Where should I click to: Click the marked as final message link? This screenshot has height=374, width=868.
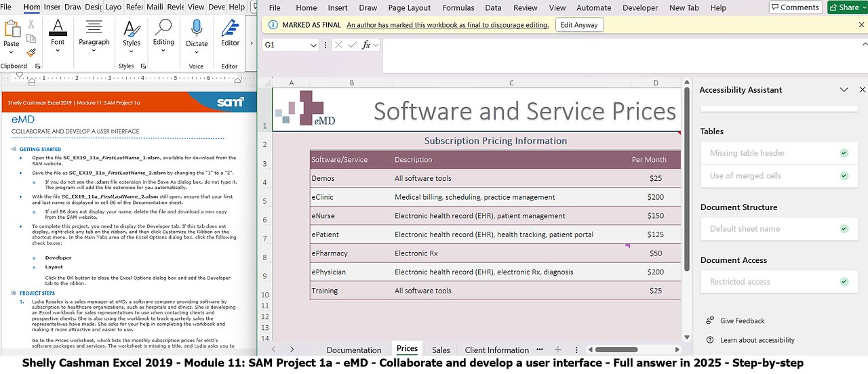click(448, 25)
